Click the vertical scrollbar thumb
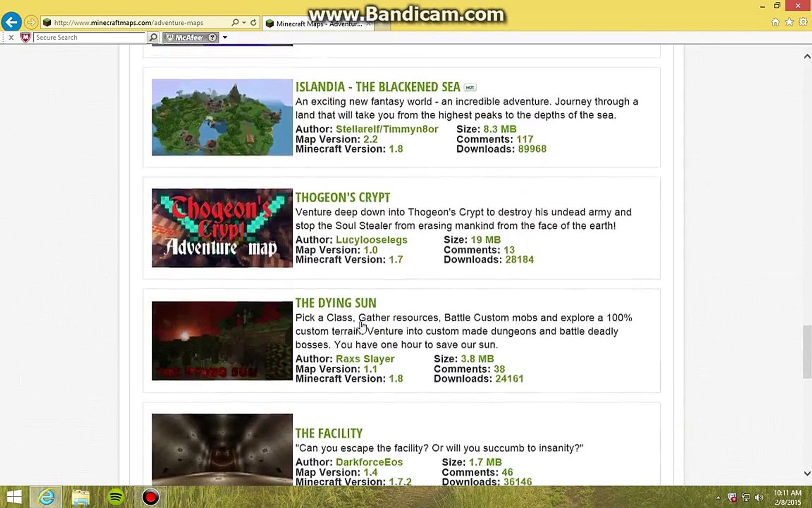The image size is (812, 508). coord(807,352)
